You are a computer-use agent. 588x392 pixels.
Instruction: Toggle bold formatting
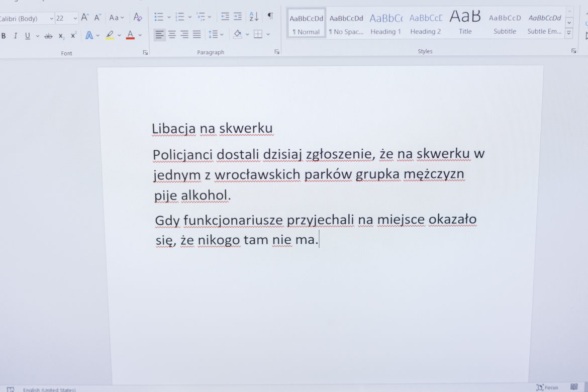click(x=4, y=36)
